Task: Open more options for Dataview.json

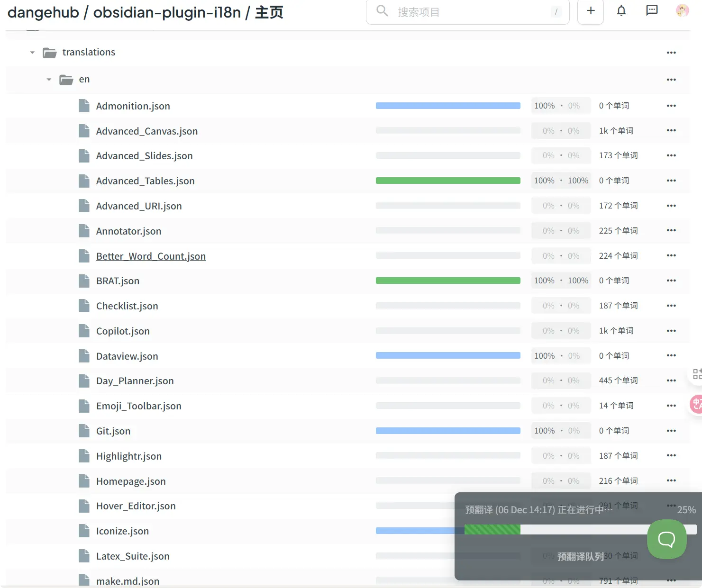Action: tap(671, 355)
